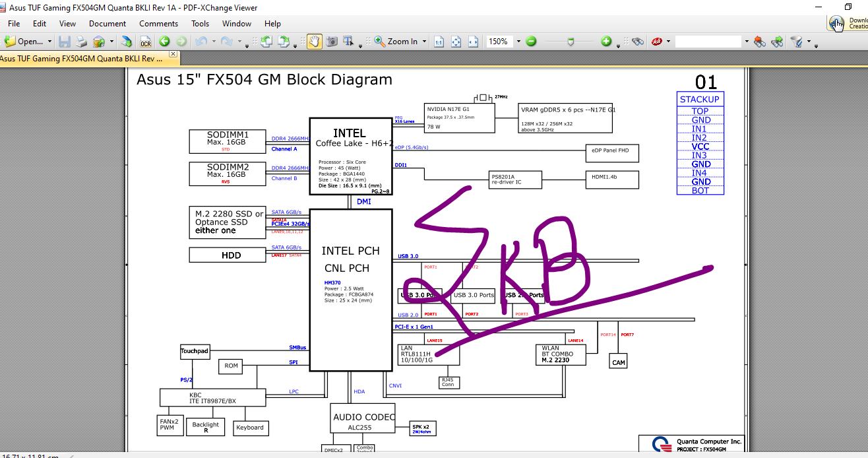
Task: Expand the Undo history dropdown
Action: [213, 42]
